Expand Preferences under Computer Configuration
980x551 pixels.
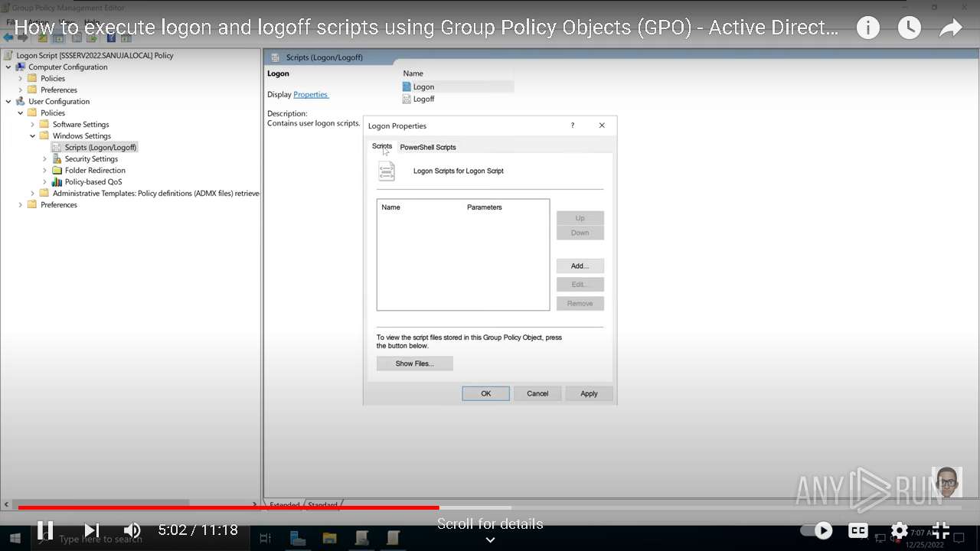tap(21, 90)
